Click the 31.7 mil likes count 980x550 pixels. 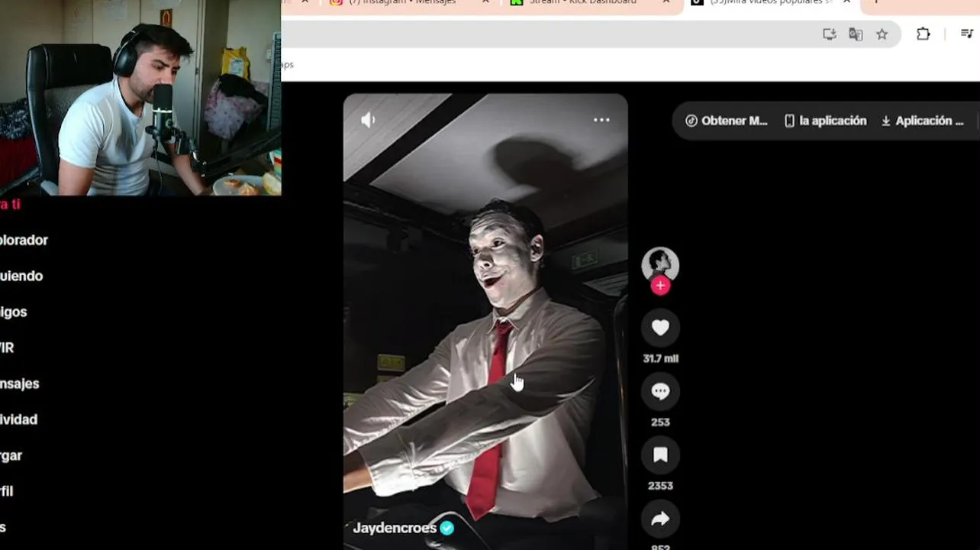[x=660, y=358]
